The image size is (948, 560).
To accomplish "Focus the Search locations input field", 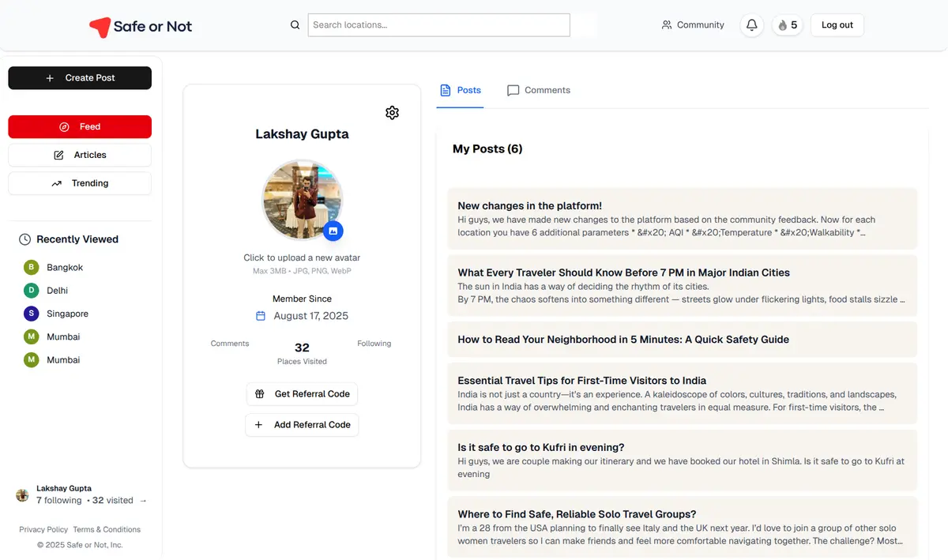I will [438, 25].
